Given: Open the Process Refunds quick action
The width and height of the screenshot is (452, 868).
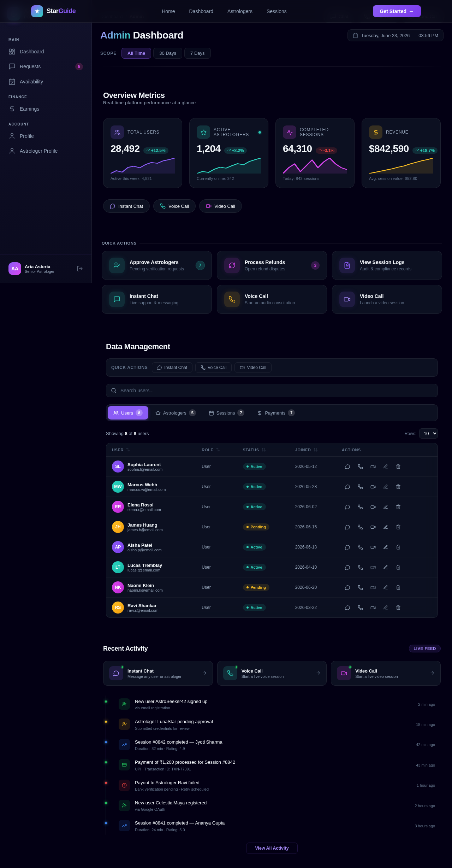Looking at the screenshot, I should point(272,265).
